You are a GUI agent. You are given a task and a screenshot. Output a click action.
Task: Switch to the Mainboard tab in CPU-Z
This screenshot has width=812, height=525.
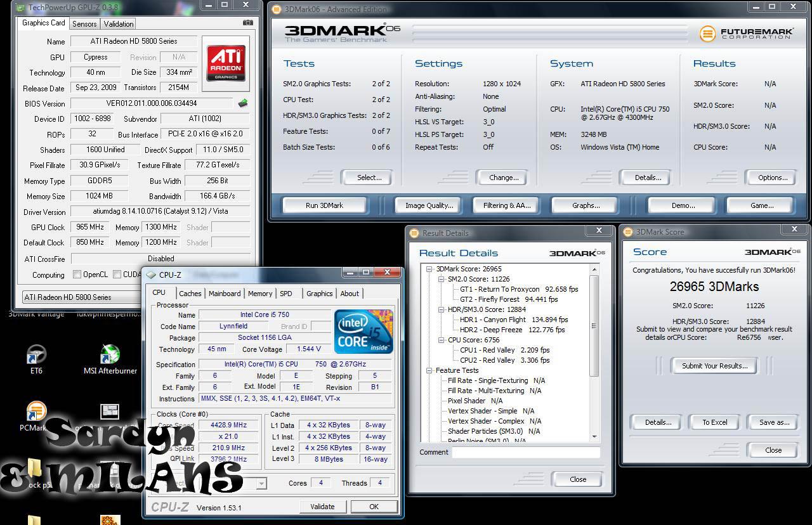[225, 294]
